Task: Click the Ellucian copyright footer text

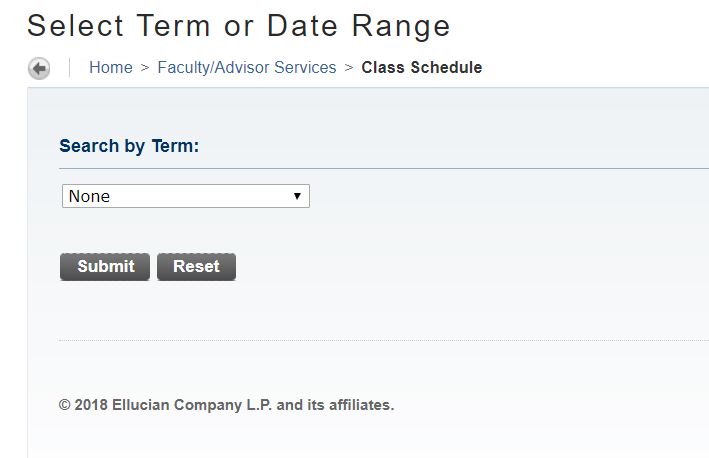Action: 227,405
